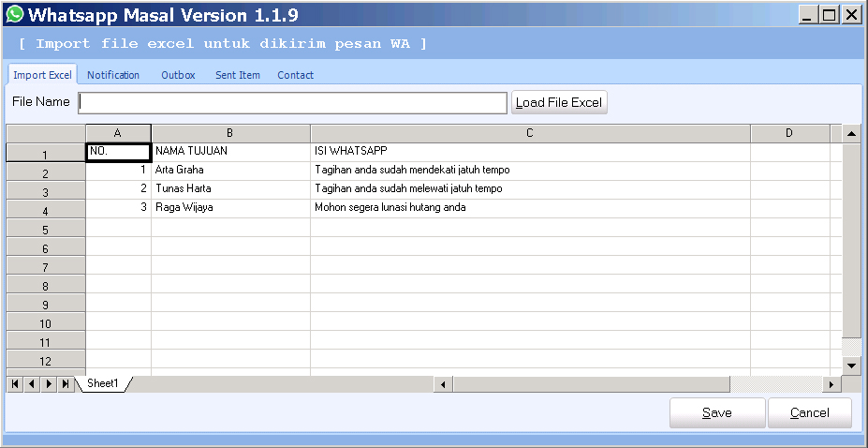
Task: Maximize the Whatsapp Masal window
Action: point(829,16)
